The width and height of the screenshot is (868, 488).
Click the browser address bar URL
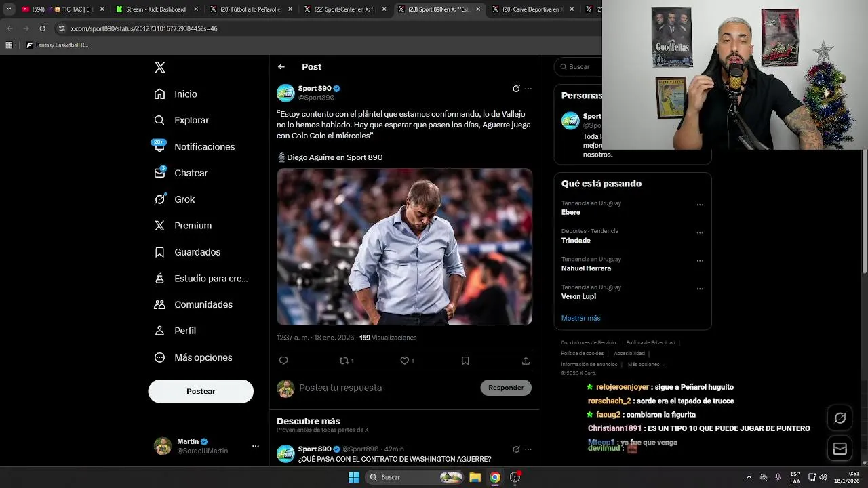point(144,28)
